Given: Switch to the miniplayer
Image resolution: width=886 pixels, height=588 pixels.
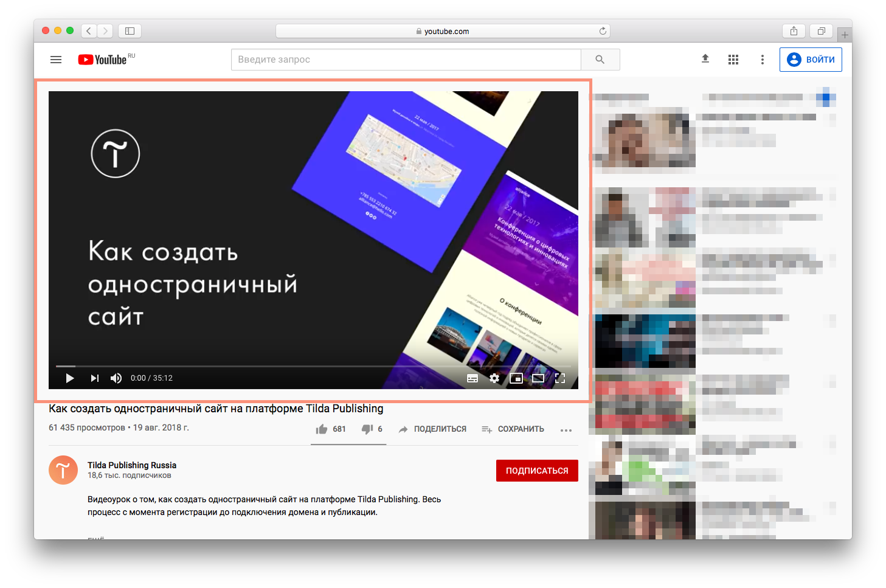Looking at the screenshot, I should 516,378.
